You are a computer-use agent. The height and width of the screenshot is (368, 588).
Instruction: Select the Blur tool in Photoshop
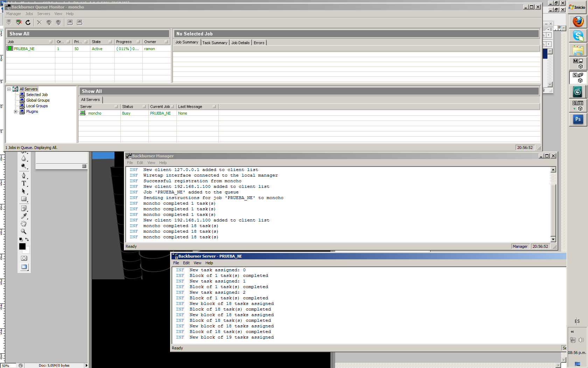click(24, 158)
